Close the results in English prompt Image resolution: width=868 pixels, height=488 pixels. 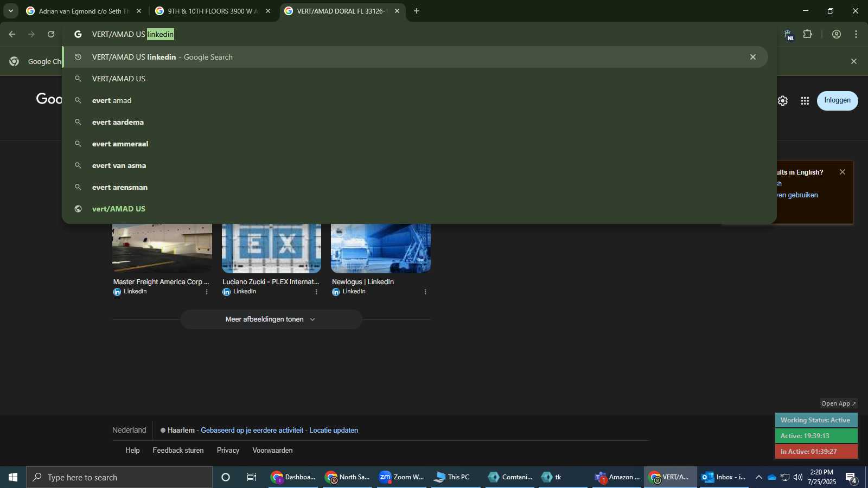[843, 172]
